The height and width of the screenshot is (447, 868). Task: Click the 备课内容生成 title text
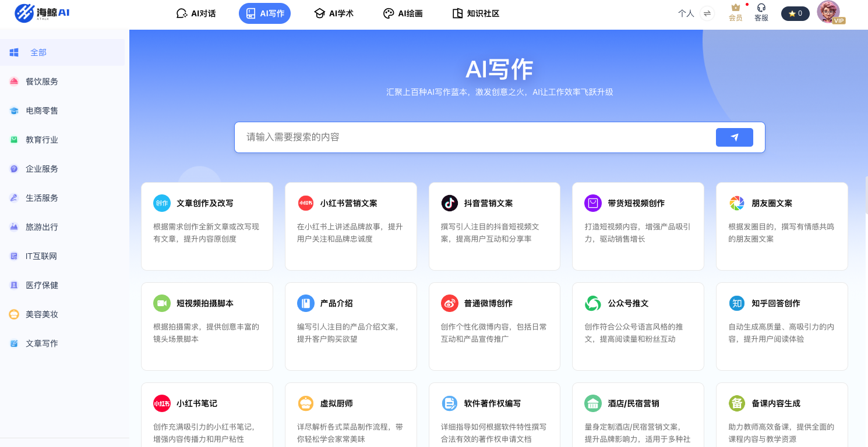tap(776, 403)
